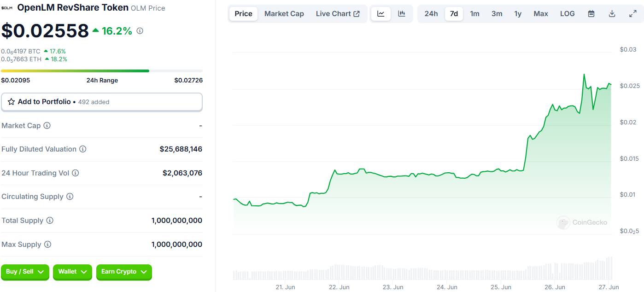The image size is (644, 292).
Task: Open the calendar date range picker
Action: coord(591,14)
